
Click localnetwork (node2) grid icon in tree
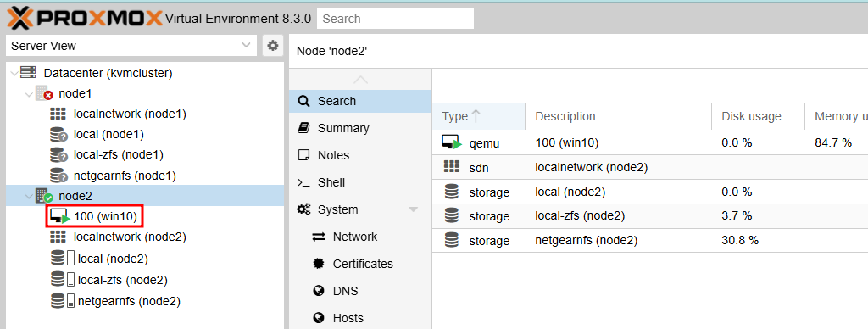[58, 237]
